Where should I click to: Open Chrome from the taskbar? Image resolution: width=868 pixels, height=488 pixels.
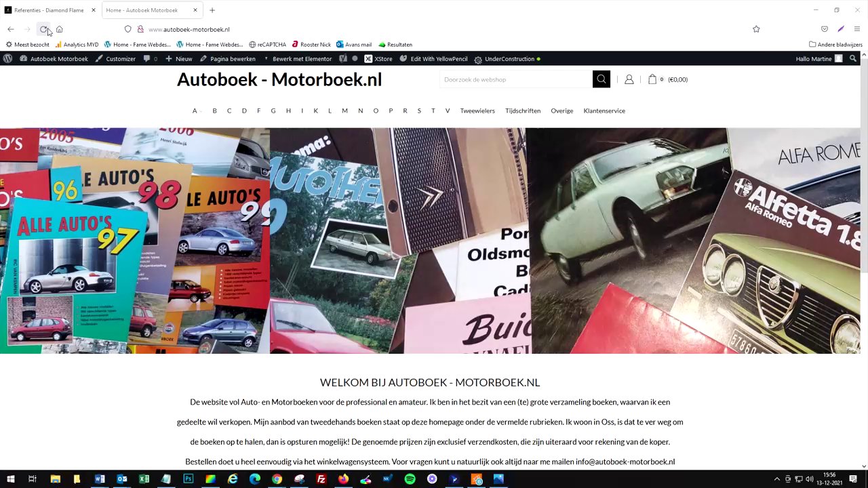(277, 479)
